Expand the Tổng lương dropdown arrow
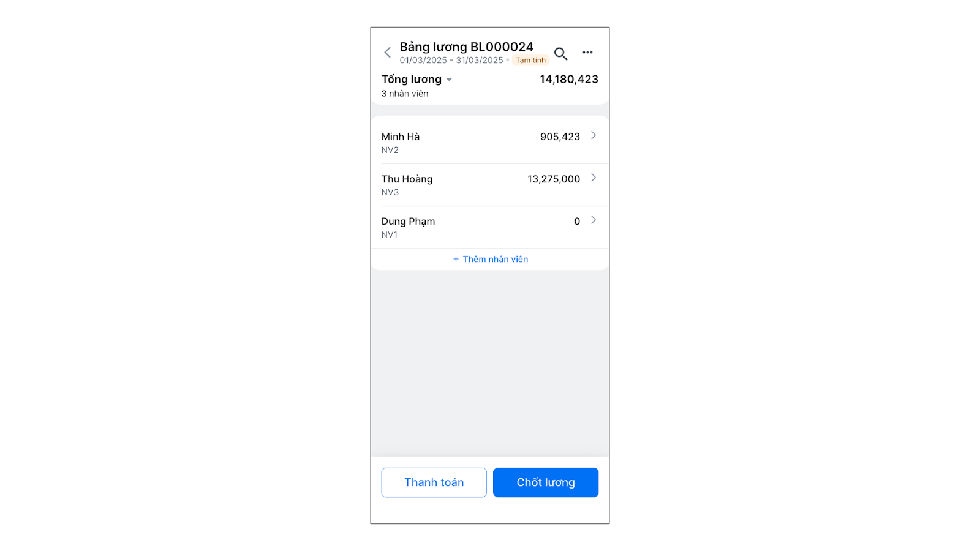 click(x=449, y=80)
